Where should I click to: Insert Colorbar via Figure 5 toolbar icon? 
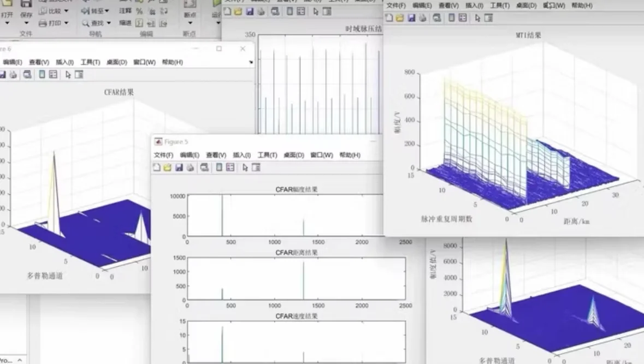pos(219,168)
